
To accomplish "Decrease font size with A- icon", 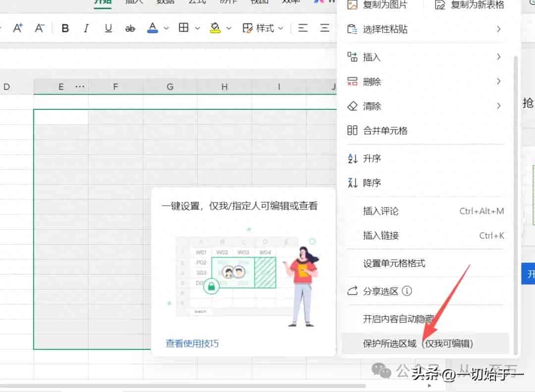I will (x=40, y=28).
